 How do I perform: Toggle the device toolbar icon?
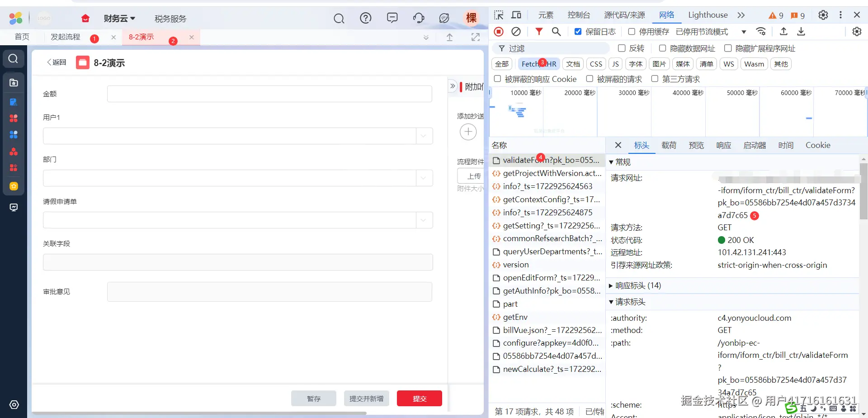pyautogui.click(x=516, y=15)
